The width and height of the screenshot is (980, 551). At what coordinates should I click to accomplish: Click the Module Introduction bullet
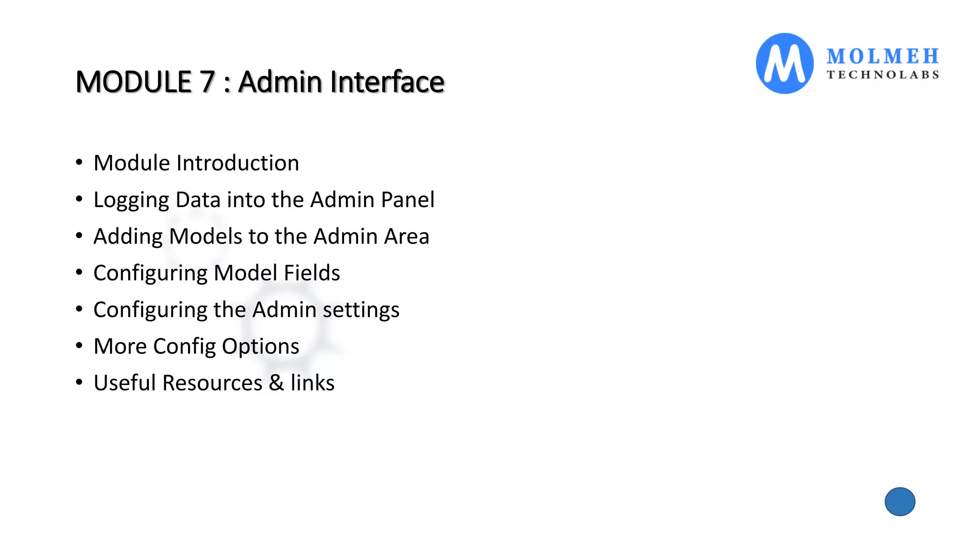click(196, 163)
